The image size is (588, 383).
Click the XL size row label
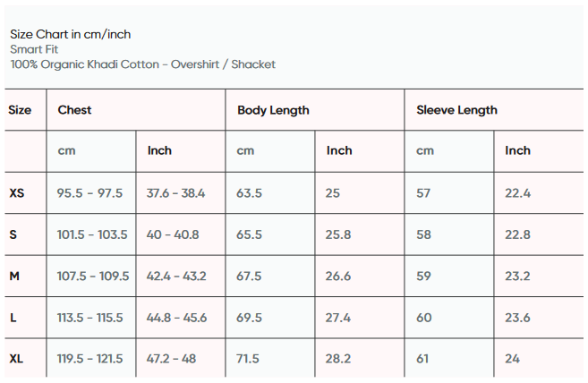point(17,359)
